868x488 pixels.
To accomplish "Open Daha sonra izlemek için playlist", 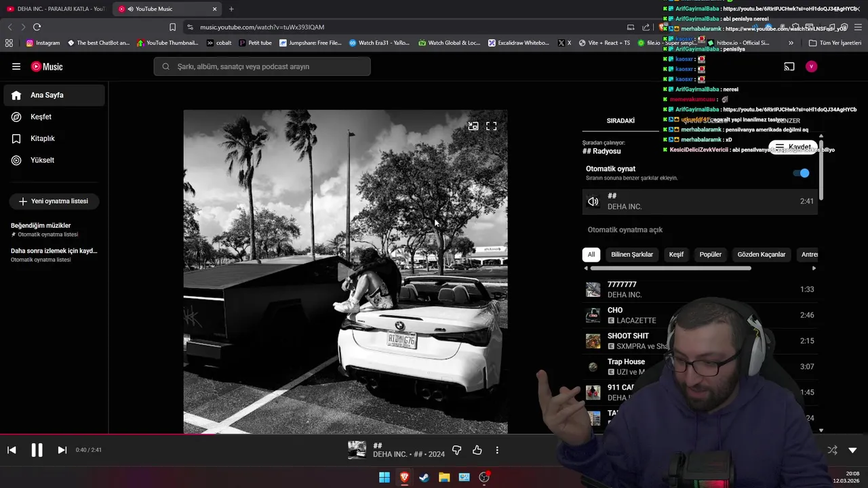I will click(x=54, y=255).
